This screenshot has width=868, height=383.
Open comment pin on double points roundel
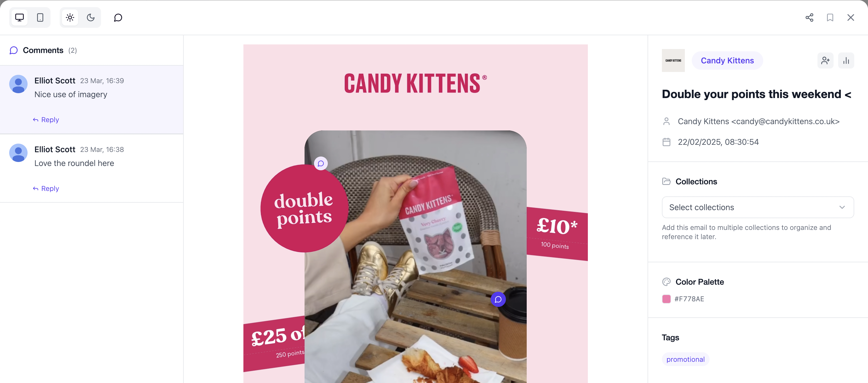point(321,164)
